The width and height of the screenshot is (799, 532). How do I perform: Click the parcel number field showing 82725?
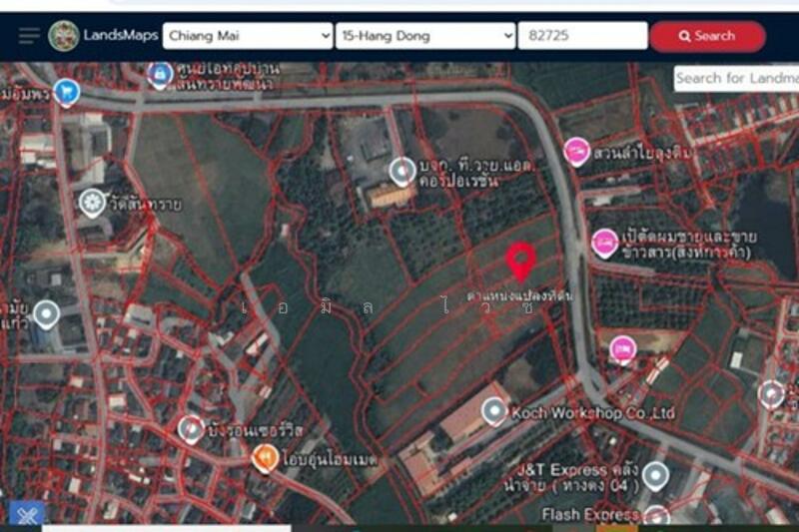pos(582,36)
